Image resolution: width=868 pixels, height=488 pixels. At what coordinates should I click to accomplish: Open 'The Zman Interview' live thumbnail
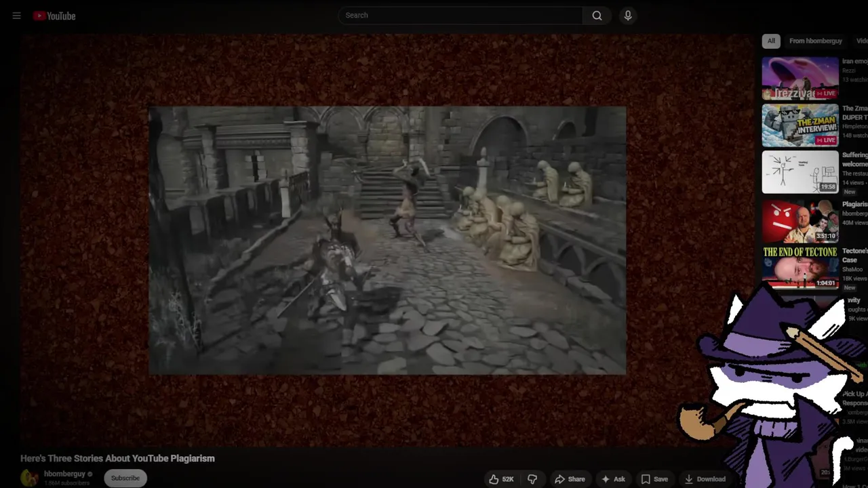(800, 125)
